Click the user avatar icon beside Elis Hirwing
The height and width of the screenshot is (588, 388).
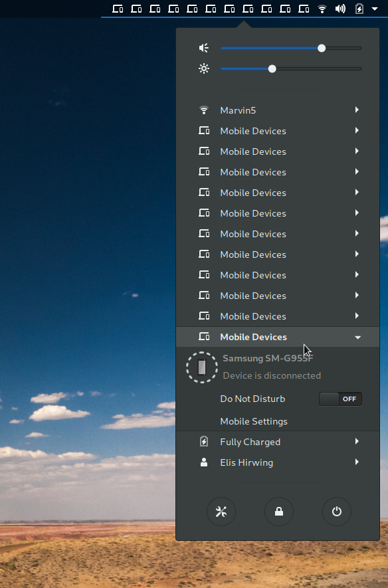(203, 462)
